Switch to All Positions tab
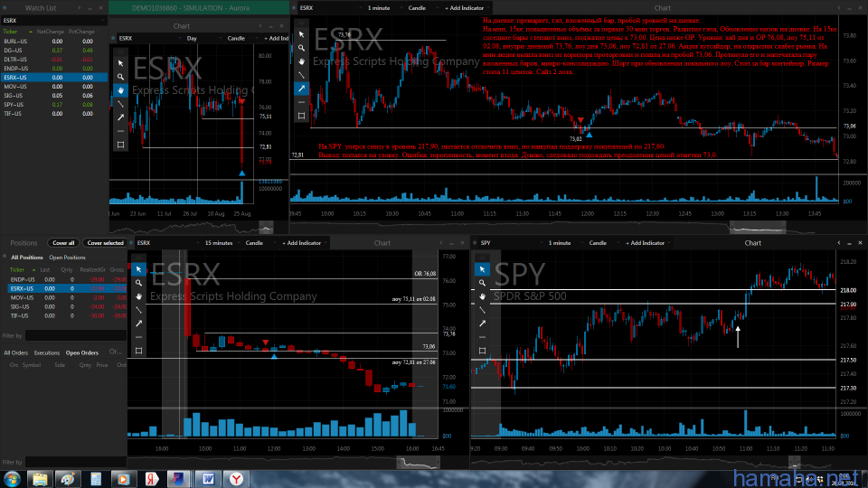The height and width of the screenshot is (488, 868). tap(26, 258)
